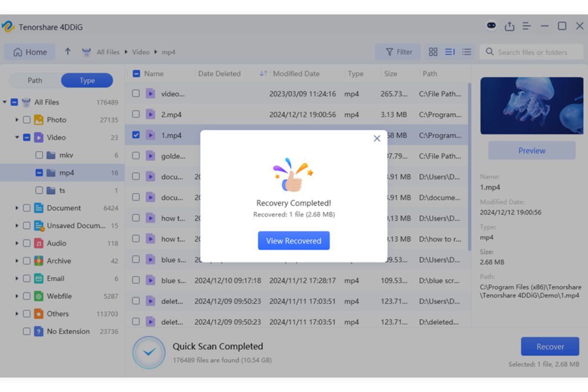Expand the Archive tree node
The width and height of the screenshot is (588, 392).
tap(17, 261)
